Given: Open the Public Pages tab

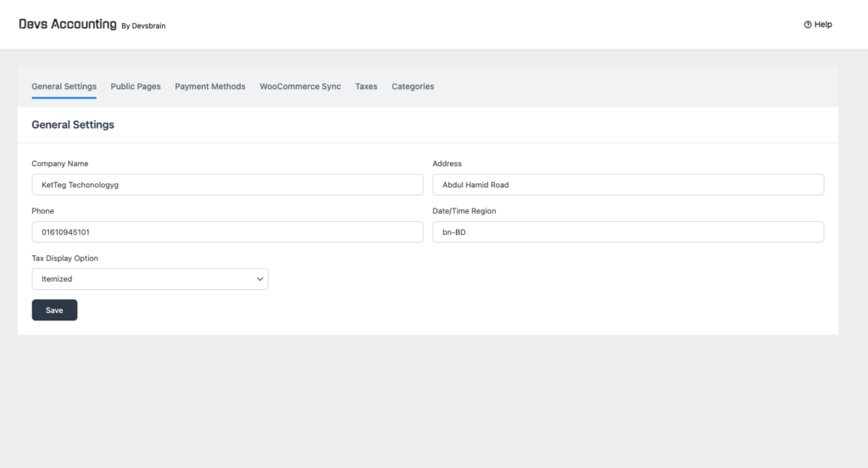Looking at the screenshot, I should tap(136, 86).
